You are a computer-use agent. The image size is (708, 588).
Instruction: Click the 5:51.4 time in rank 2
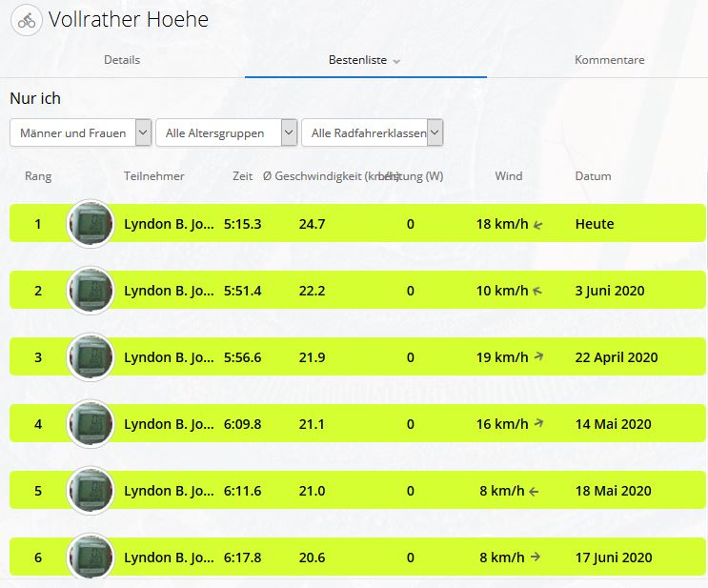242,291
